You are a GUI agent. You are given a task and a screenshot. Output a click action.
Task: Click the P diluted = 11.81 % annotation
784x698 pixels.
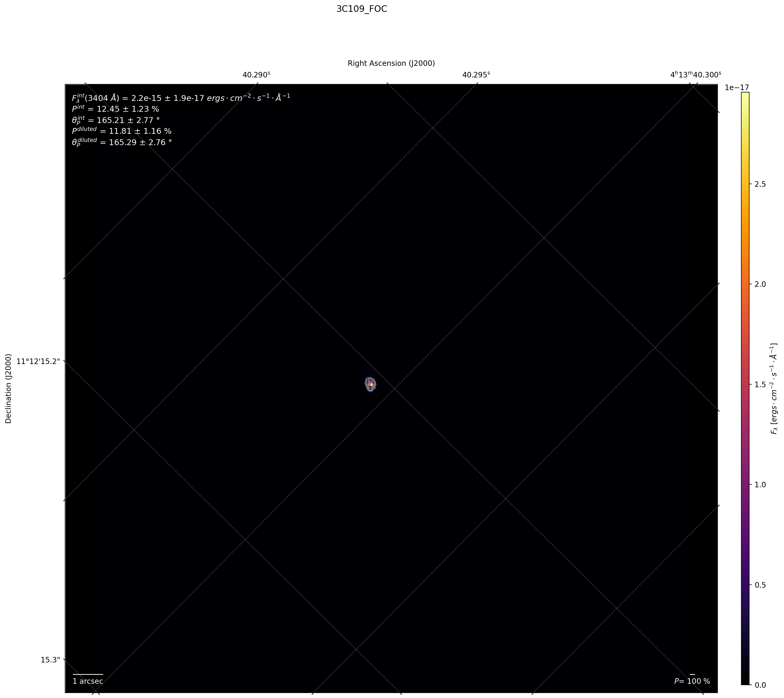(121, 131)
